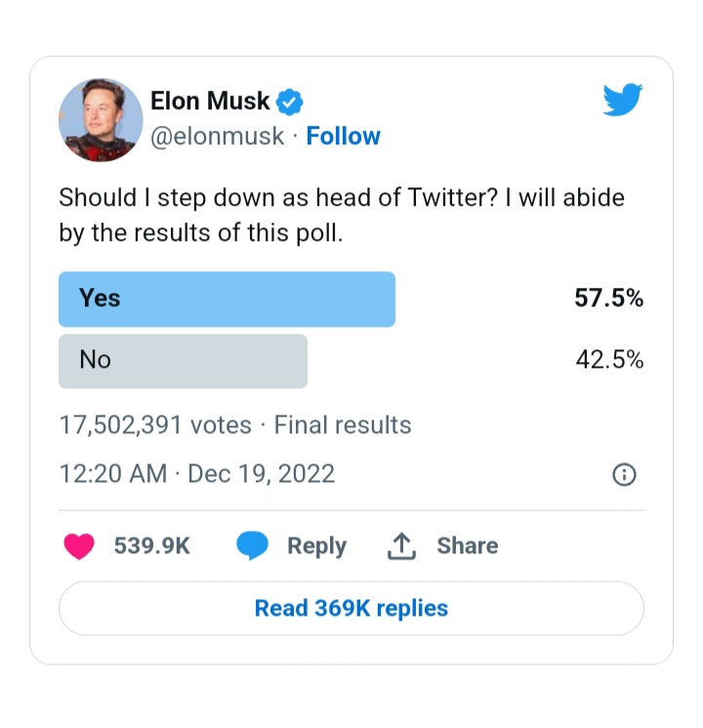Open the Twitter info circle icon
Screen dimensions: 703x728
[x=624, y=474]
